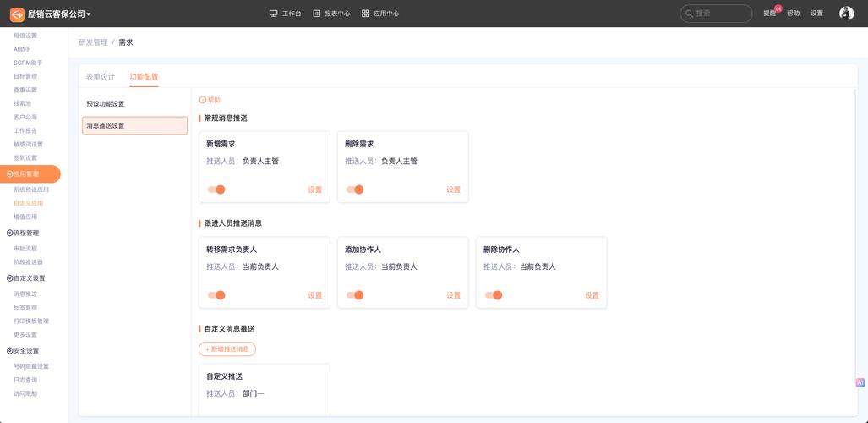Click the 帮助 help circle icon
This screenshot has width=868, height=423.
pos(203,100)
